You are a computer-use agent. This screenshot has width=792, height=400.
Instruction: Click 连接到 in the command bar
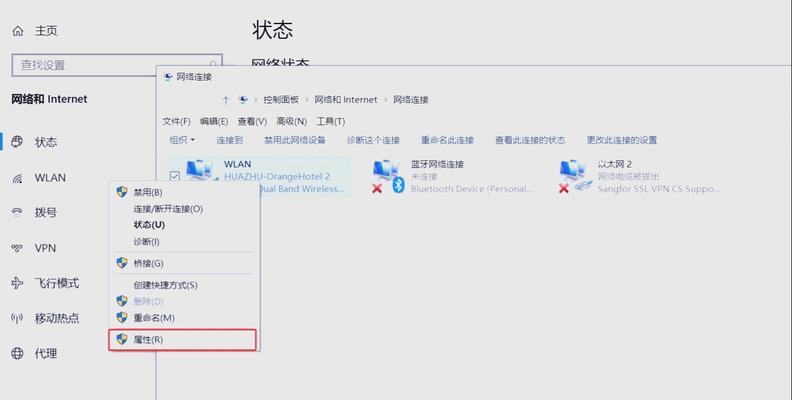click(230, 140)
